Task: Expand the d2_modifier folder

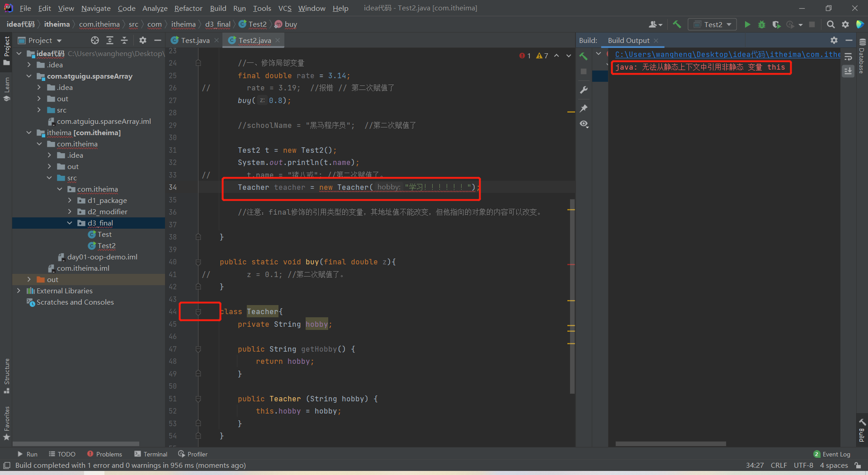Action: tap(70, 212)
